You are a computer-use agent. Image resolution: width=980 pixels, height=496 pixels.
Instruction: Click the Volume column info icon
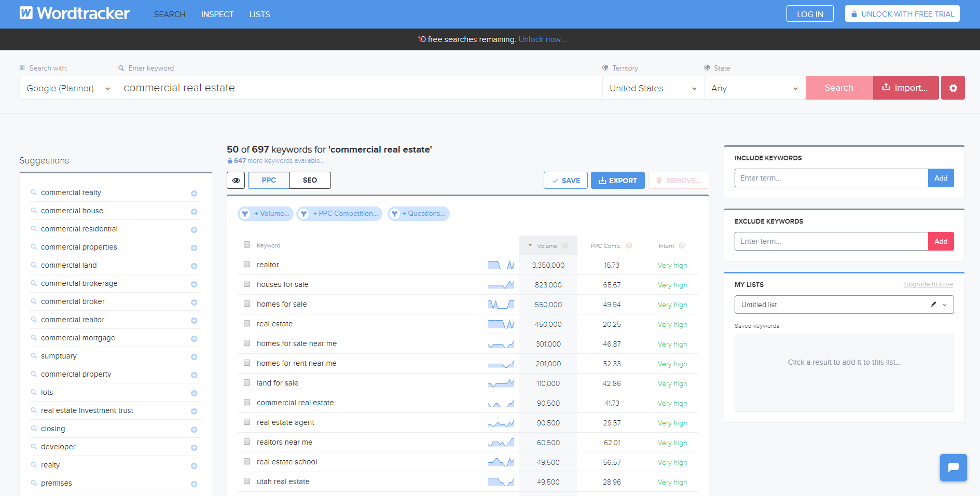(565, 245)
